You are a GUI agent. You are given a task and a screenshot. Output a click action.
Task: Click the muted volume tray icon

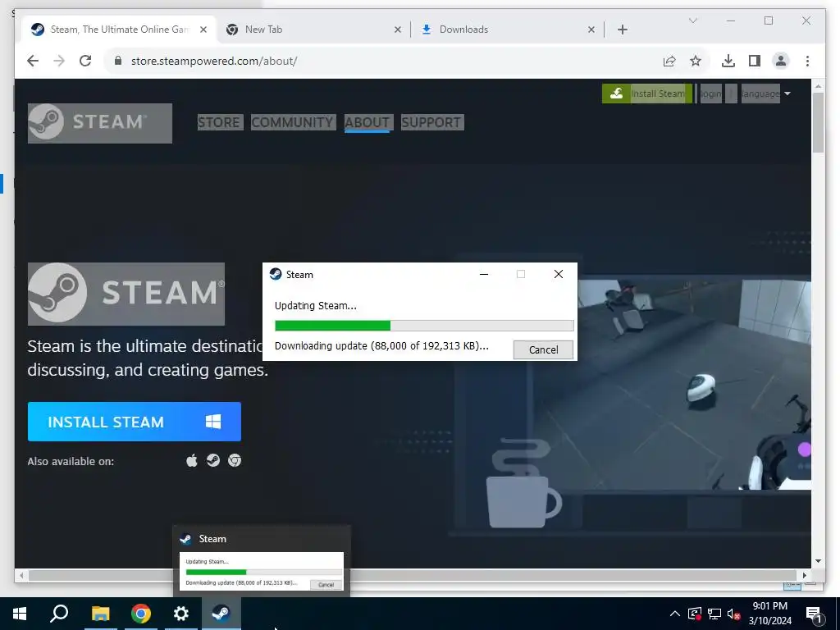[733, 614]
